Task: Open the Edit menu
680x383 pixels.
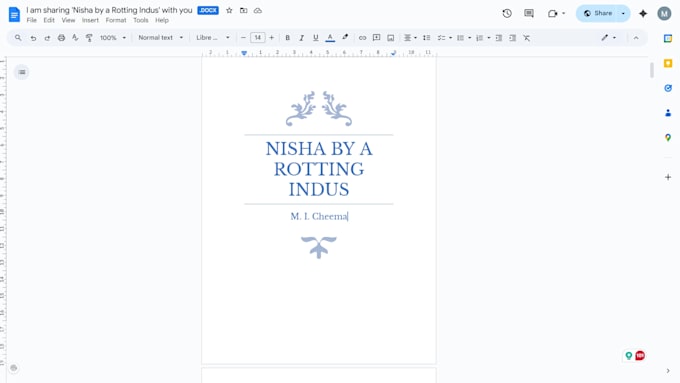Action: (49, 20)
